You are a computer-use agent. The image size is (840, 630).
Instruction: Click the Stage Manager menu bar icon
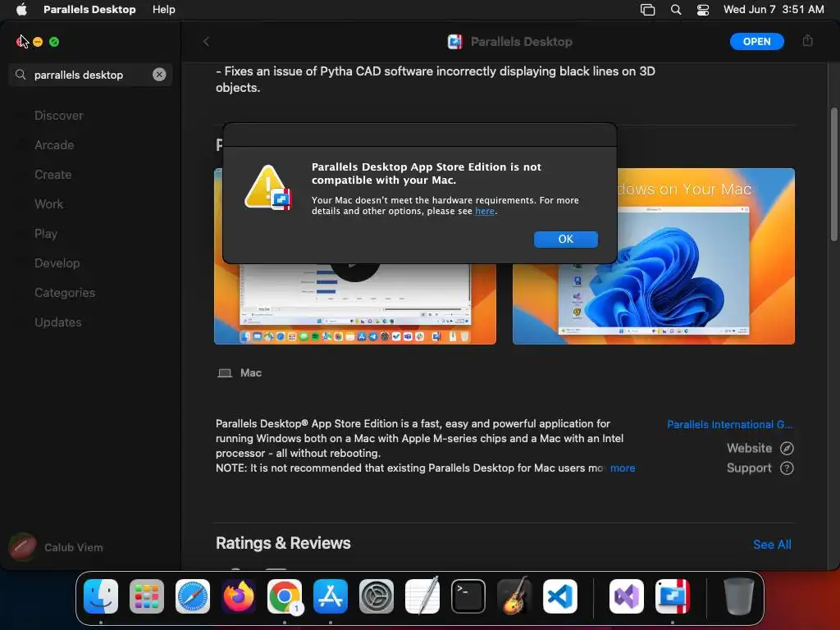pos(648,10)
